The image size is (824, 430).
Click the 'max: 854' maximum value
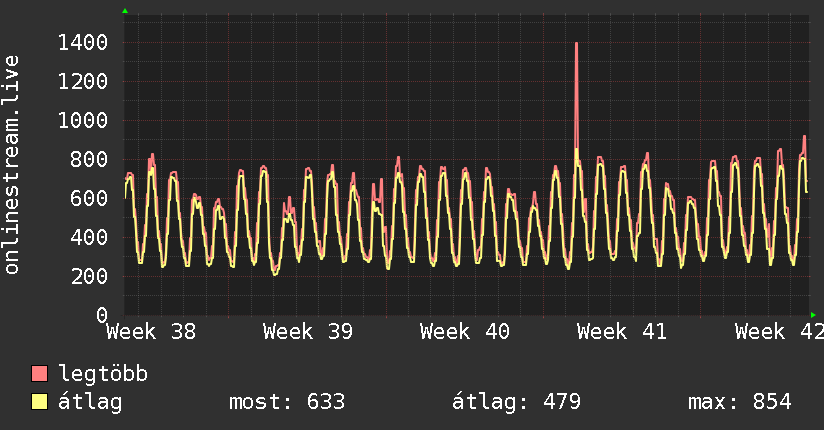pyautogui.click(x=739, y=402)
